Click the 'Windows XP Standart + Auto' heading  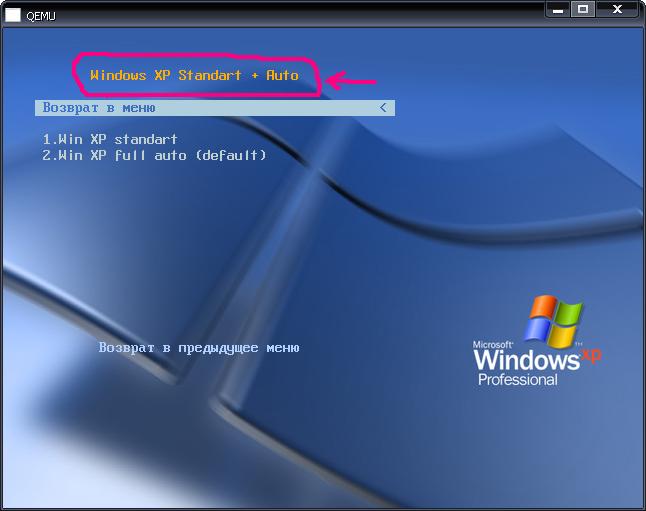pyautogui.click(x=194, y=75)
